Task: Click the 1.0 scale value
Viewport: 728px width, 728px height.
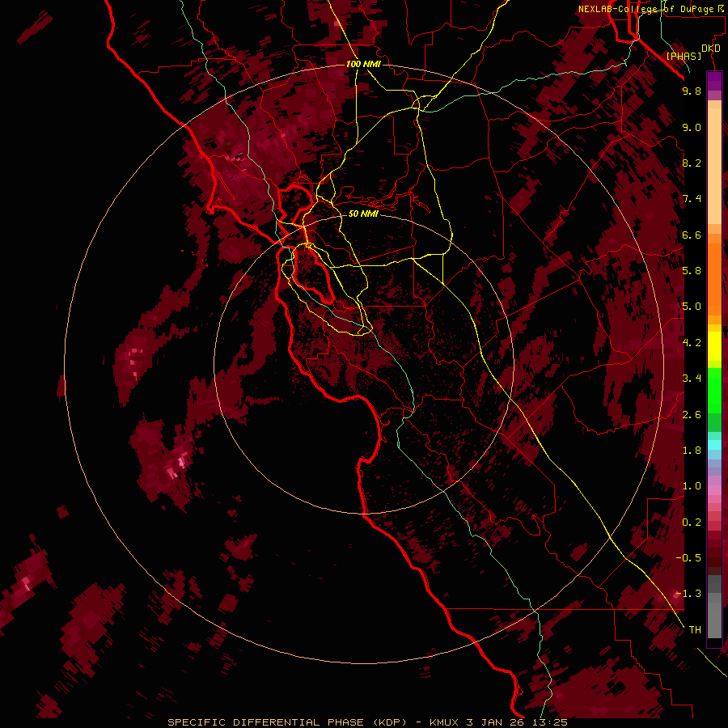Action: click(x=692, y=486)
